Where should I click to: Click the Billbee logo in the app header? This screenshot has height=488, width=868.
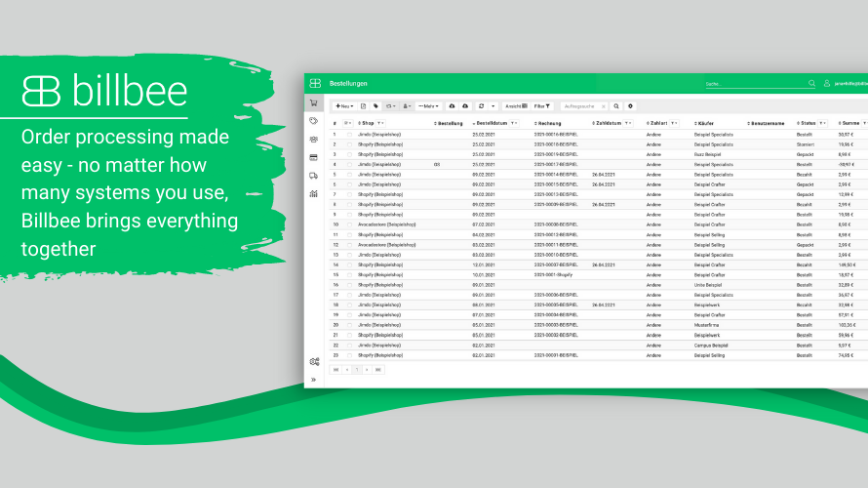click(x=315, y=83)
